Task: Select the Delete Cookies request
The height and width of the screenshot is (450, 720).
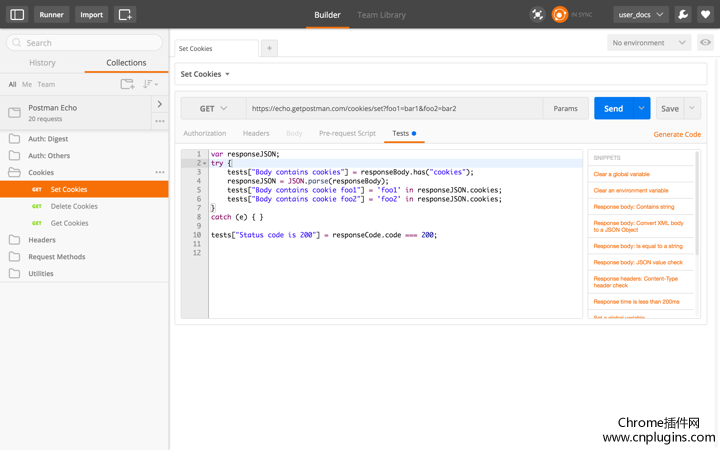Action: 84,206
